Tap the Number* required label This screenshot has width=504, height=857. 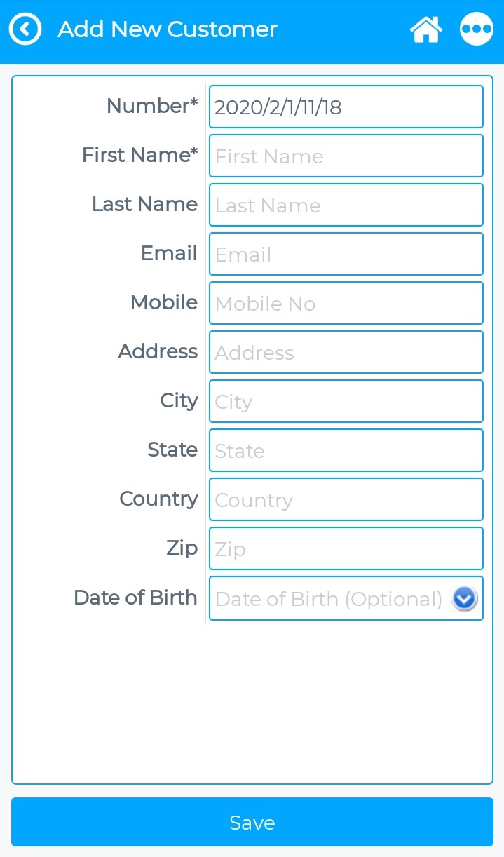coord(152,106)
